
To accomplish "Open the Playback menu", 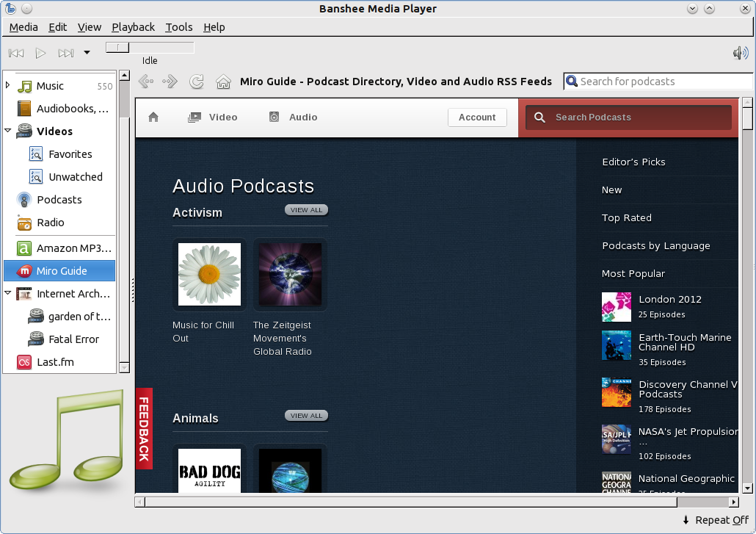I will (x=134, y=27).
